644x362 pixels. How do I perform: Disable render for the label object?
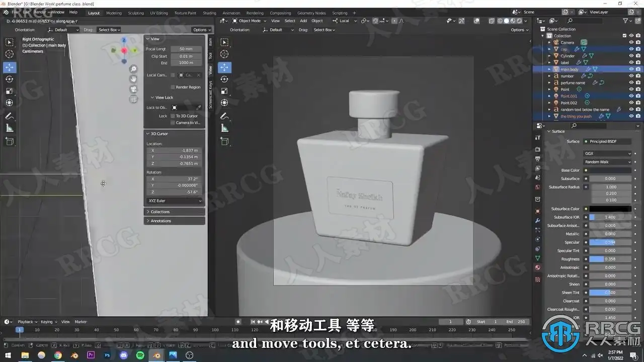click(638, 62)
